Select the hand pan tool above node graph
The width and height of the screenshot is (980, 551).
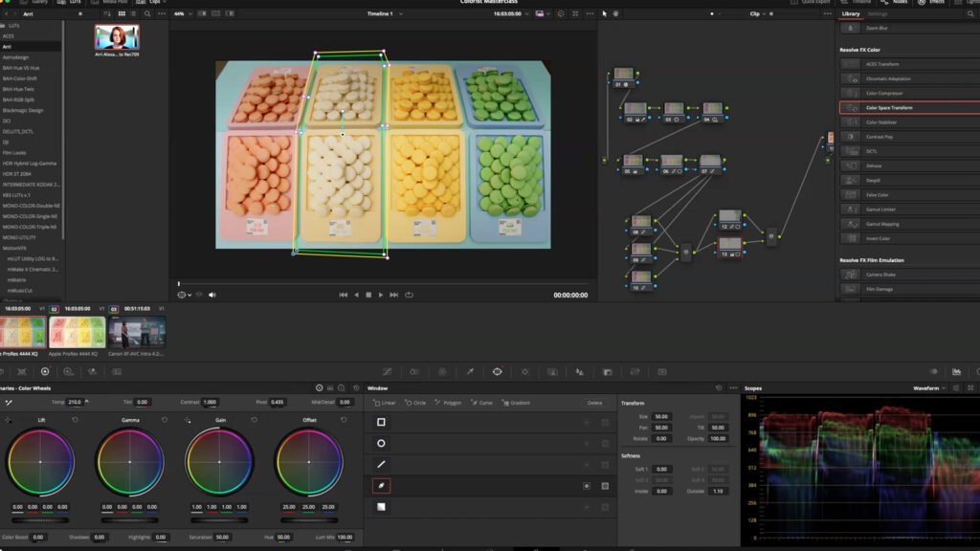pyautogui.click(x=615, y=13)
